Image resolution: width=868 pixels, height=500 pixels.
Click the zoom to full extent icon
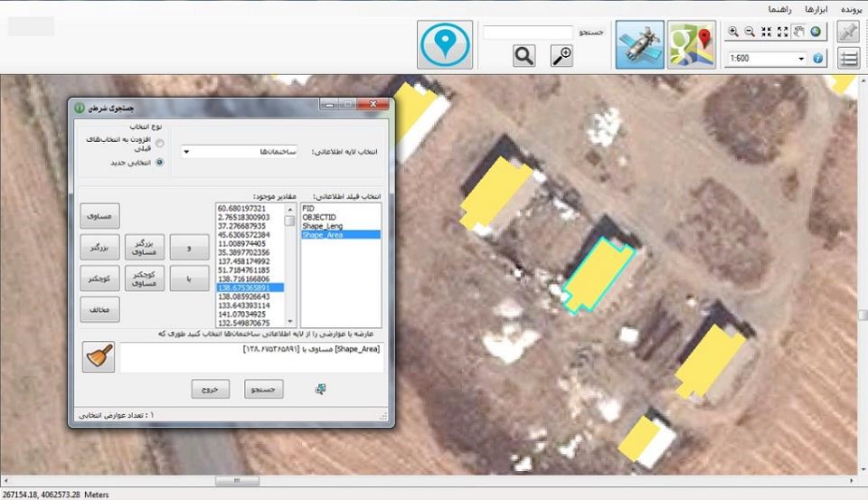(x=783, y=32)
